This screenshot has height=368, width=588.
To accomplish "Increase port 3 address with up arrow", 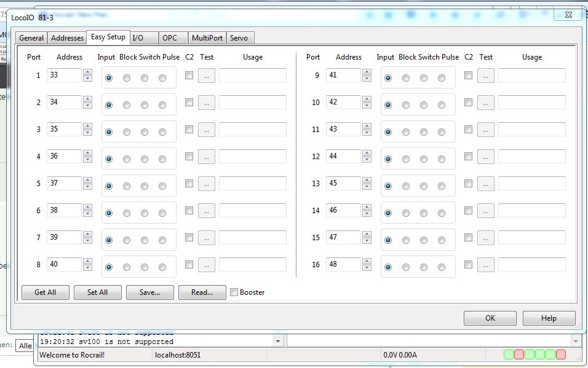I will (88, 126).
